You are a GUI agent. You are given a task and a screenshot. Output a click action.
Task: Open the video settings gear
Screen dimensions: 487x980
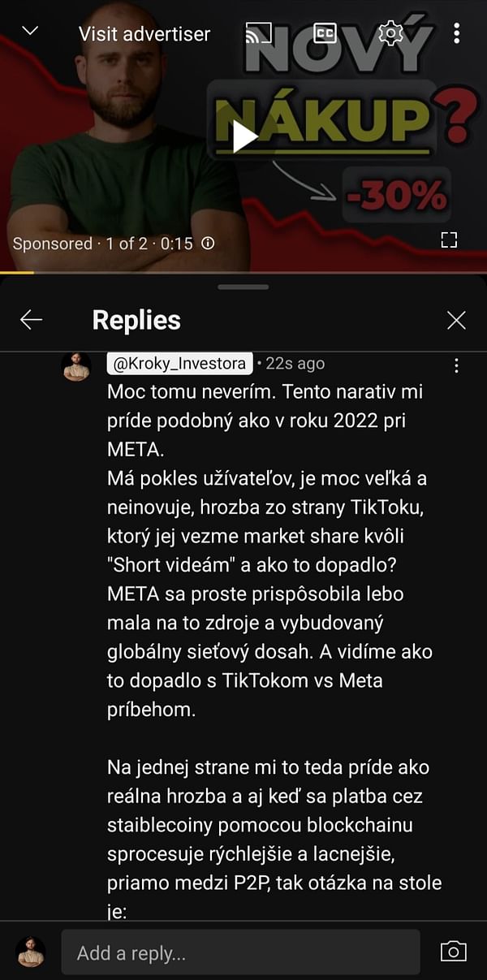[x=390, y=33]
